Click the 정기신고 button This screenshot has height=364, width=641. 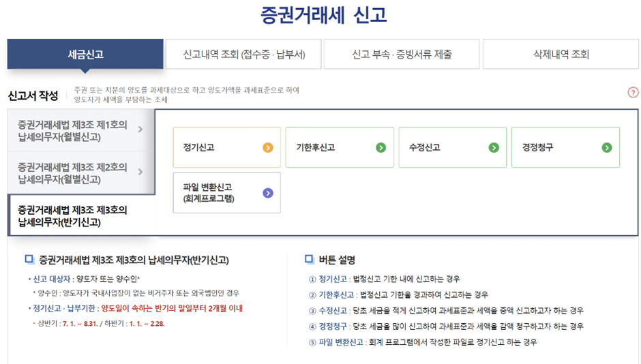(226, 147)
